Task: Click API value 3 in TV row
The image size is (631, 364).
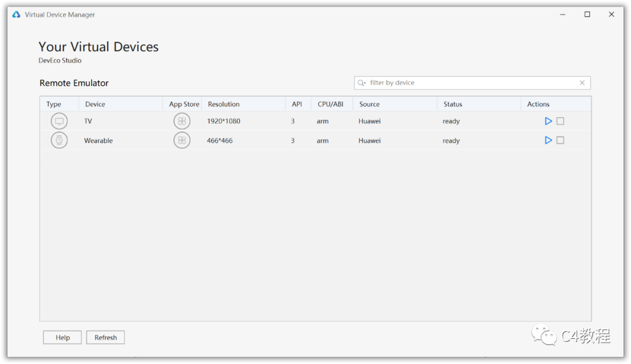Action: click(x=293, y=121)
